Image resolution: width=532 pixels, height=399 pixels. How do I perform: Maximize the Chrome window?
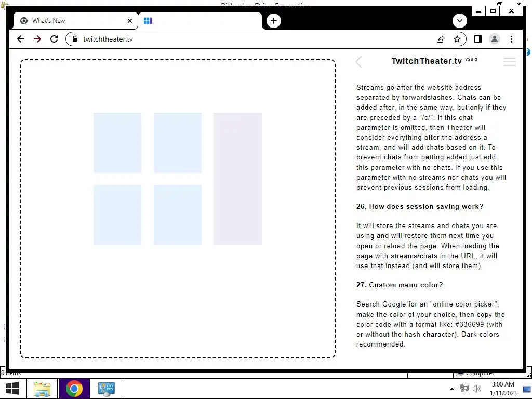click(x=493, y=11)
